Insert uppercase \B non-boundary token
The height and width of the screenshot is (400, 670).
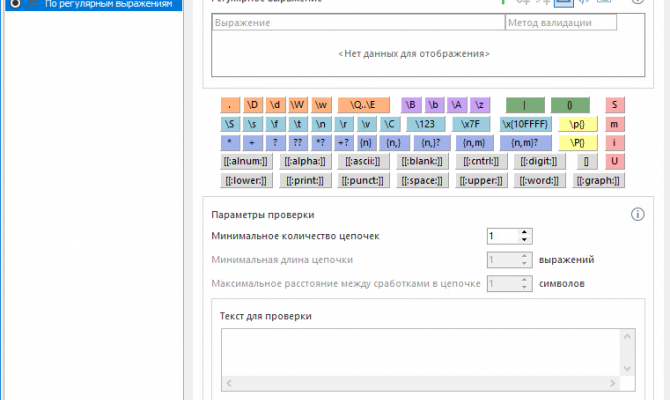click(x=410, y=105)
